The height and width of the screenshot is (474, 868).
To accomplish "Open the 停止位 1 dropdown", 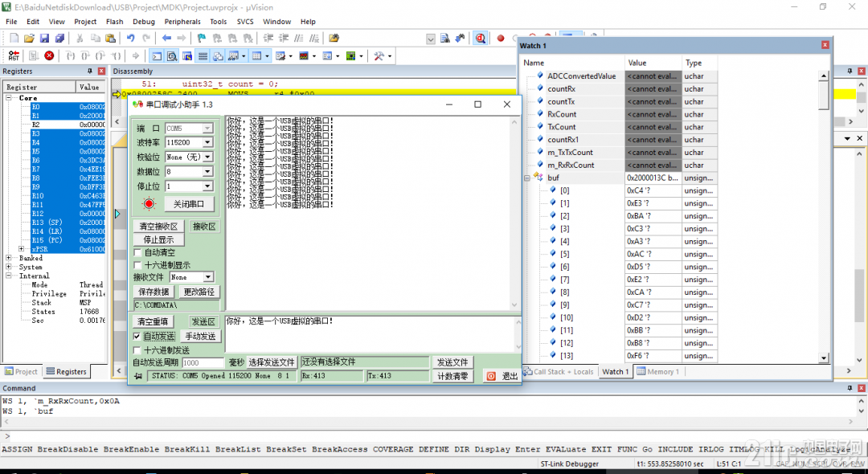I will coord(207,186).
